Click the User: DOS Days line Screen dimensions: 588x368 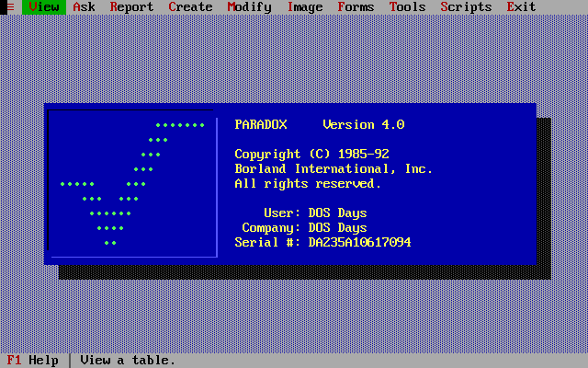[x=315, y=213]
